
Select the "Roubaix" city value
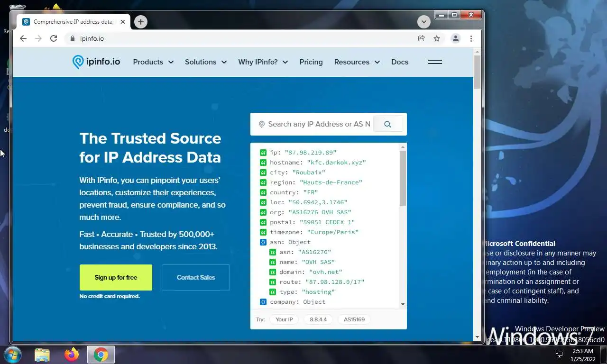[x=309, y=173]
